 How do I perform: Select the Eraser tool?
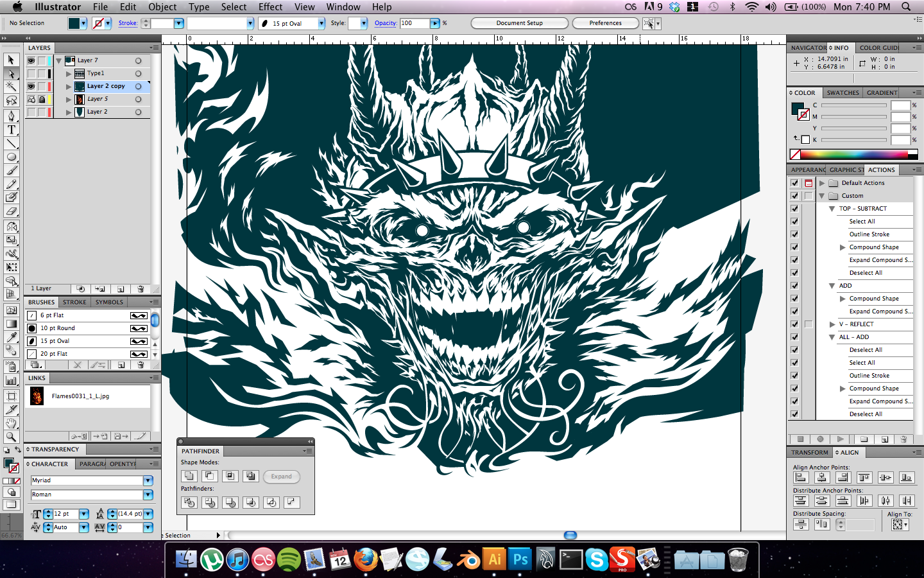(x=11, y=211)
